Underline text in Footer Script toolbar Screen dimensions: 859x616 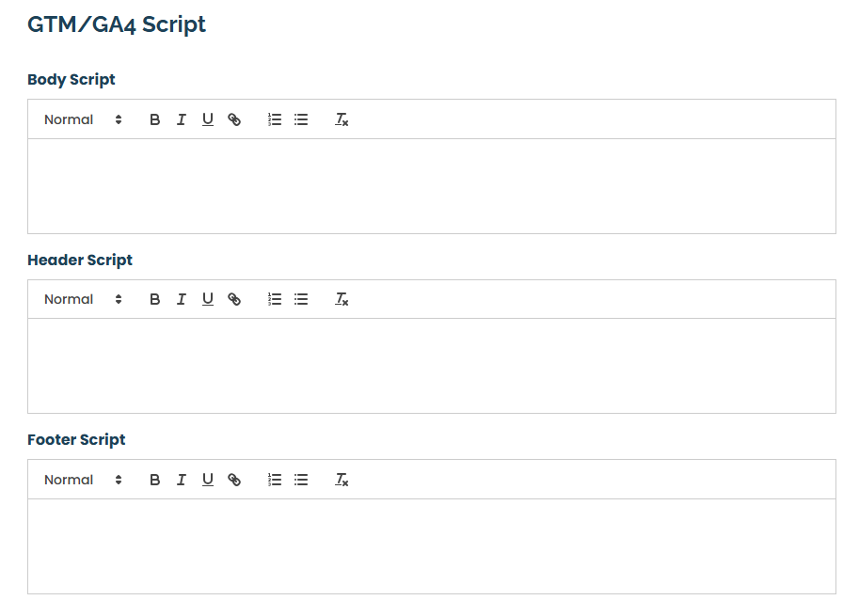tap(208, 480)
